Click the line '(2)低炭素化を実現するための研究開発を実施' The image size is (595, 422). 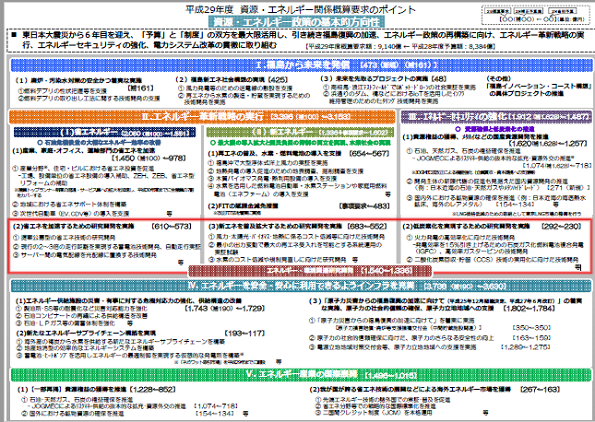click(x=466, y=226)
